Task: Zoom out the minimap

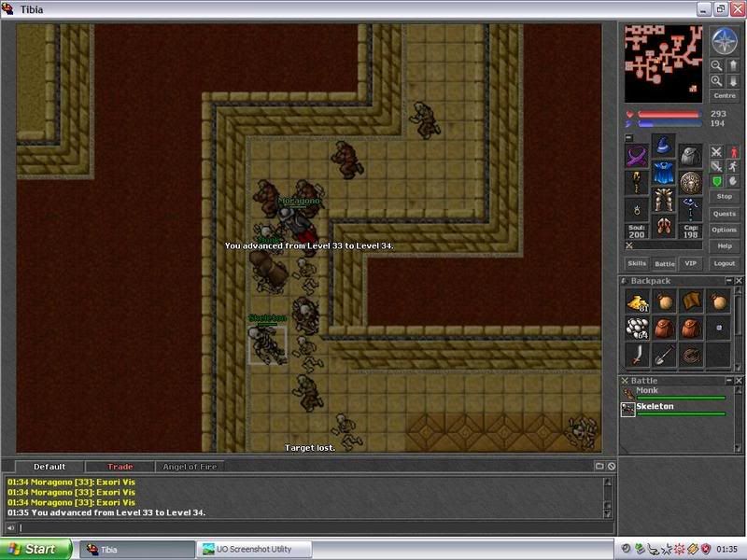Action: (716, 65)
